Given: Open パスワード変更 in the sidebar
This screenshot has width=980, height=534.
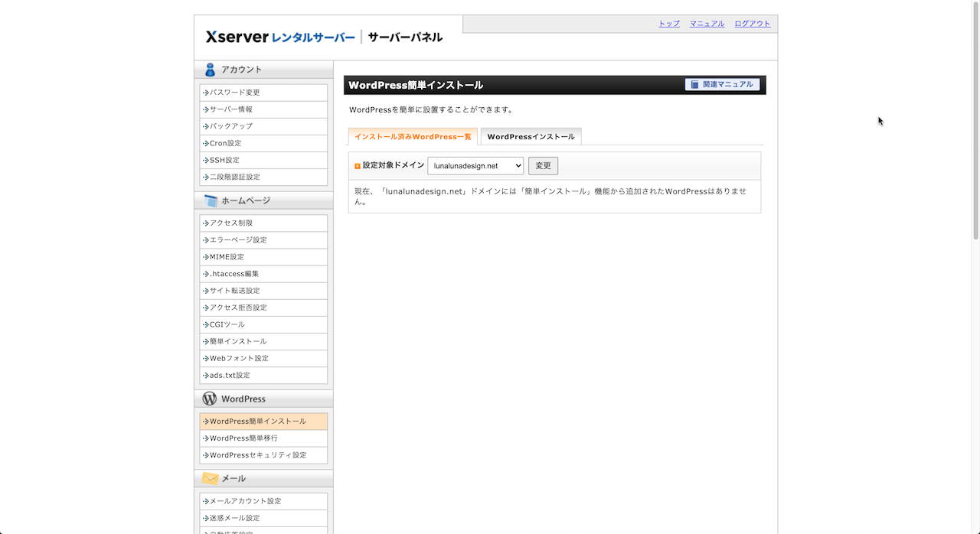Looking at the screenshot, I should pos(235,93).
